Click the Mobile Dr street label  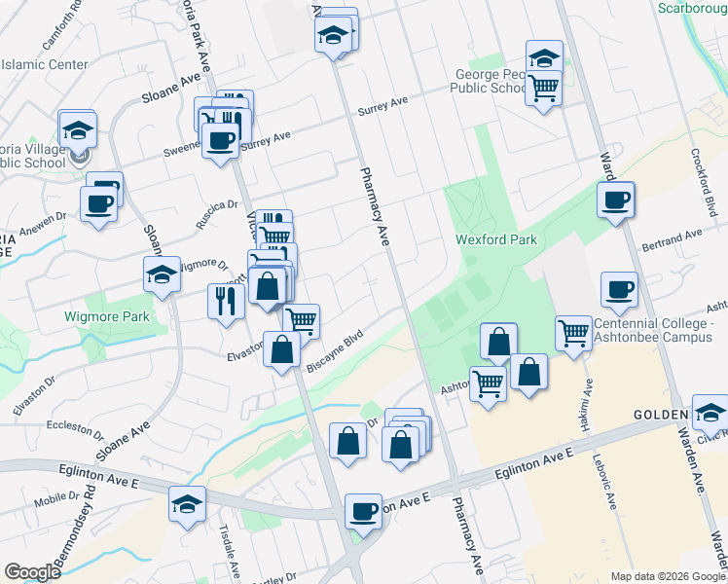tap(56, 500)
